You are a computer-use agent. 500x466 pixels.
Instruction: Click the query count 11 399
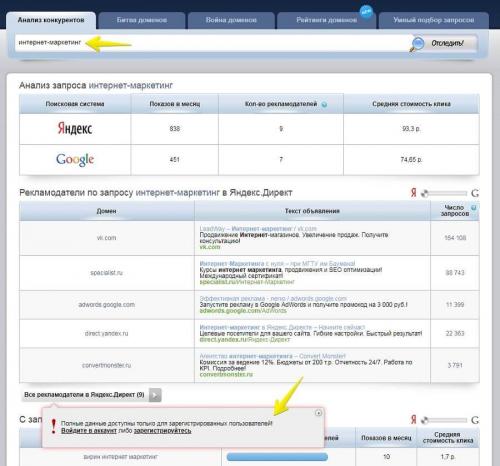[455, 305]
